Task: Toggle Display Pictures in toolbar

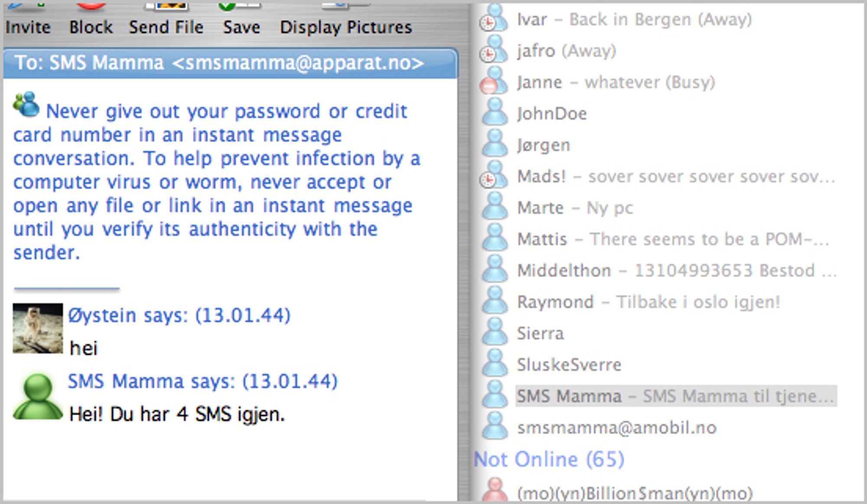Action: (x=346, y=20)
